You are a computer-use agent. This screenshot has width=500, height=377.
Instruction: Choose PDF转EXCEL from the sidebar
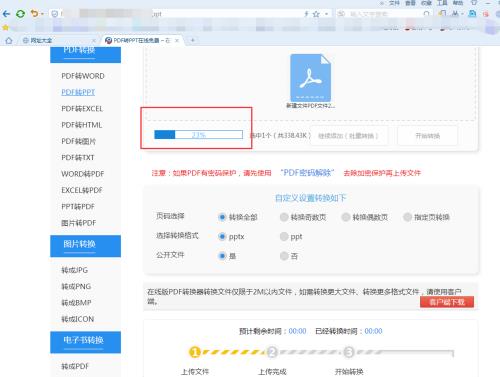click(82, 109)
